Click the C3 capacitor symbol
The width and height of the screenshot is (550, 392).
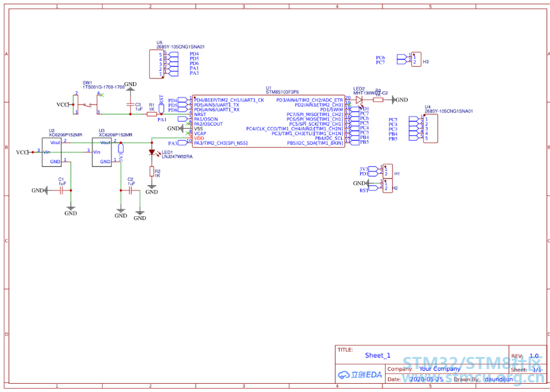pyautogui.click(x=131, y=105)
